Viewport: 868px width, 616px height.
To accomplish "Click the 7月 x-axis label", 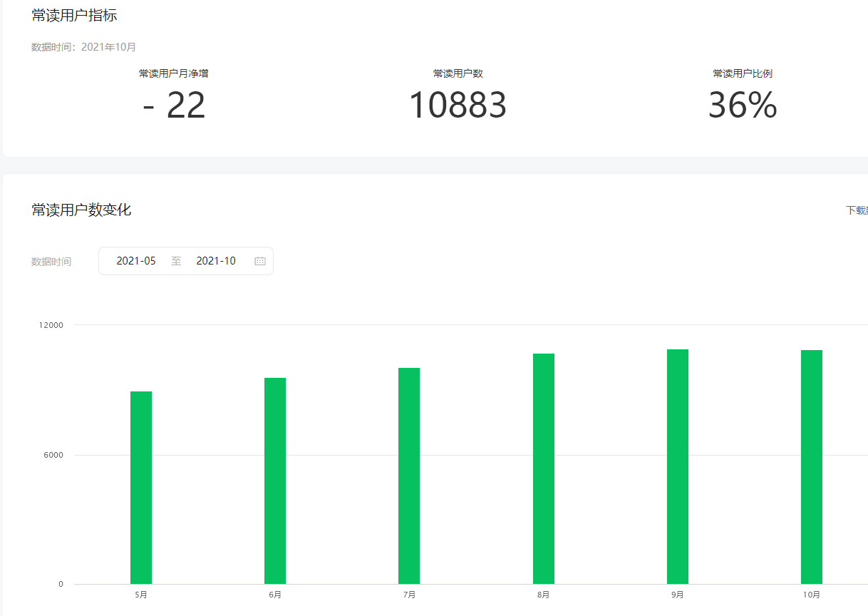I will click(409, 595).
